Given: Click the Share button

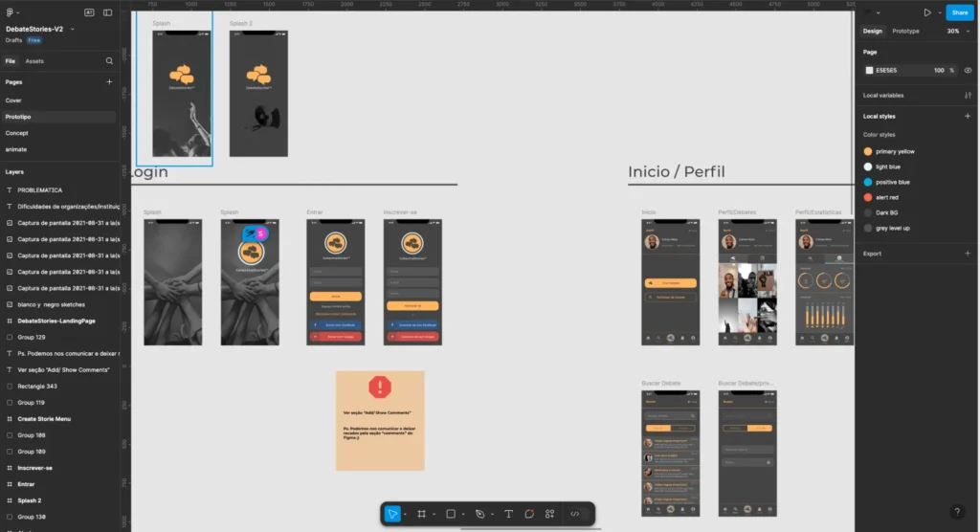Looking at the screenshot, I should (x=959, y=12).
